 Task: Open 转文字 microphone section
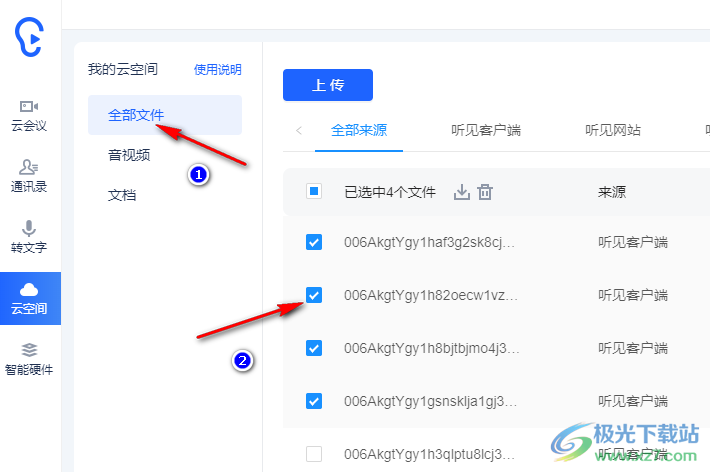(30, 235)
